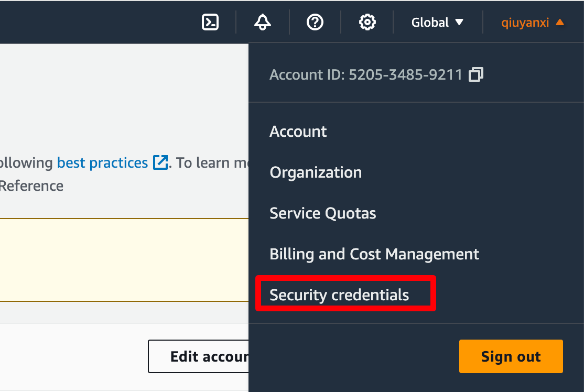Viewport: 584px width, 392px height.
Task: Choose Security credentials menu item
Action: click(339, 295)
